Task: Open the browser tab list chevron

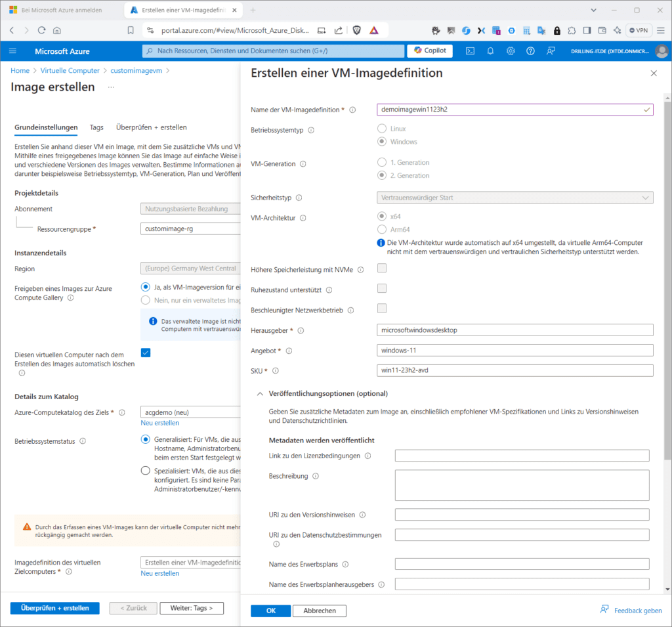Action: point(593,11)
